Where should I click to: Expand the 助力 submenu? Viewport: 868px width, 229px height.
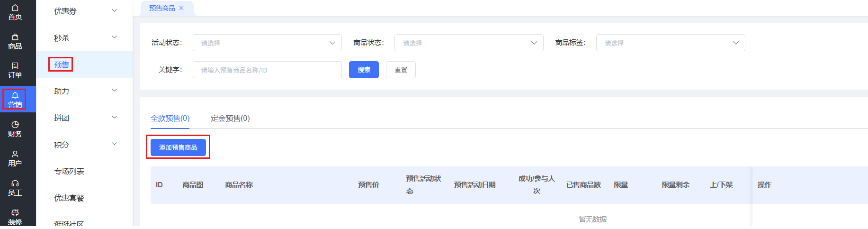pyautogui.click(x=114, y=90)
